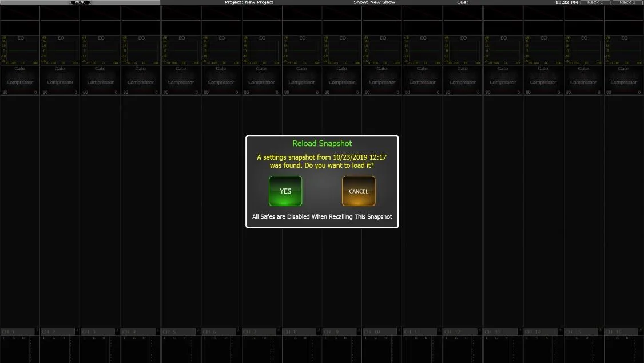Switch to Rack 1
The width and height of the screenshot is (644, 363).
point(595,2)
